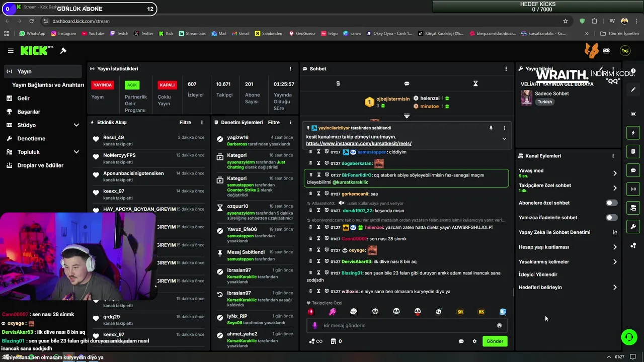Image resolution: width=644 pixels, height=362 pixels.
Task: Unpin the pinned chat message
Action: click(491, 128)
